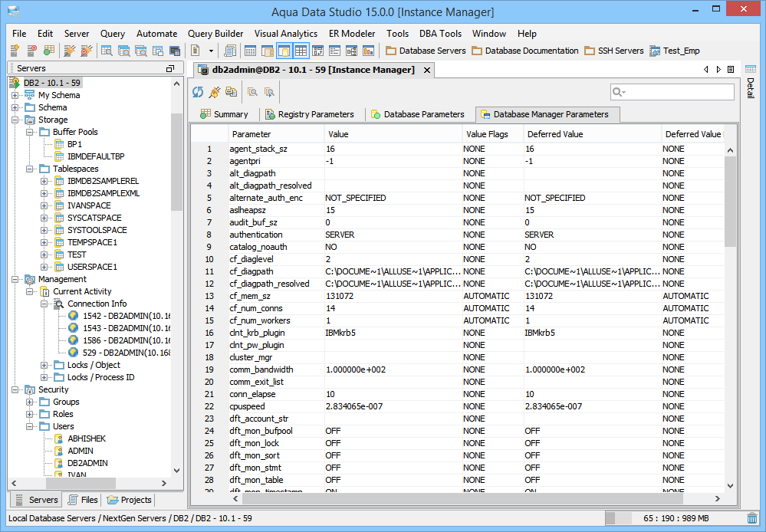The height and width of the screenshot is (532, 766).
Task: Close the Instance Manager document tab
Action: tap(427, 71)
